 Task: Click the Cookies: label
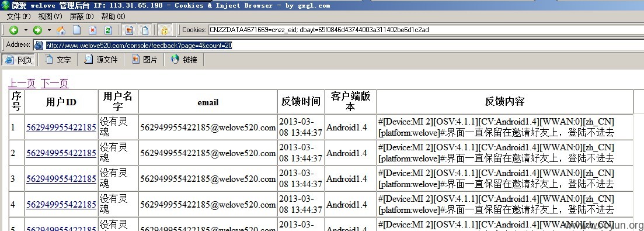pos(194,30)
